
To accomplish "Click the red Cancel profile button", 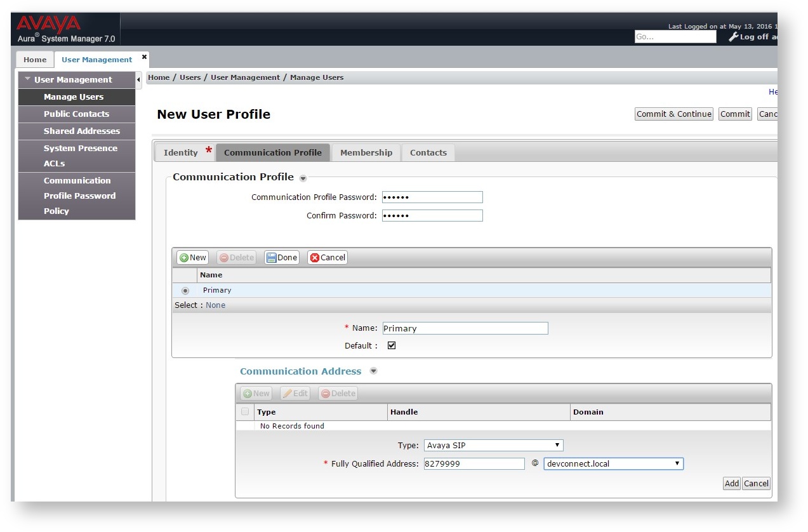I will (328, 258).
